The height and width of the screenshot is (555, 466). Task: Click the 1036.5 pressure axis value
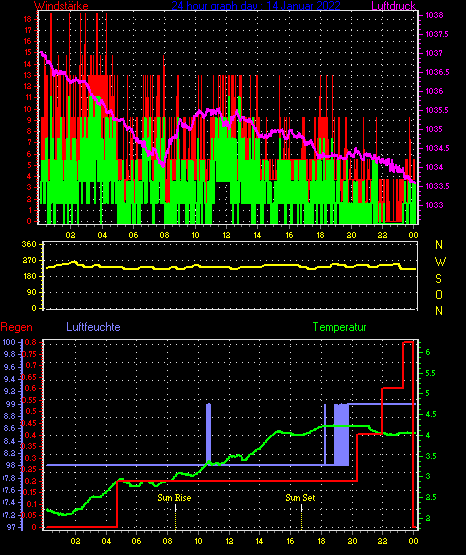(437, 72)
